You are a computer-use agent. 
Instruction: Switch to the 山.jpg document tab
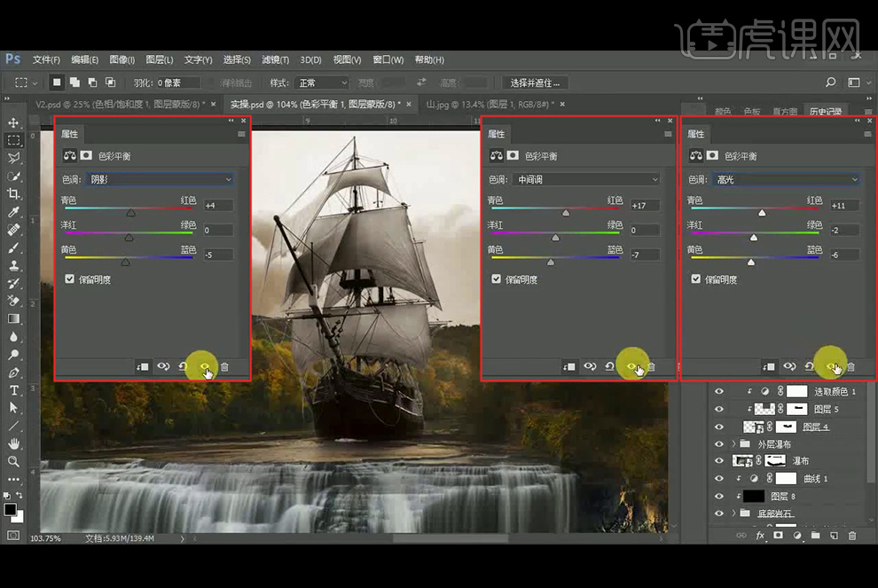point(490,104)
